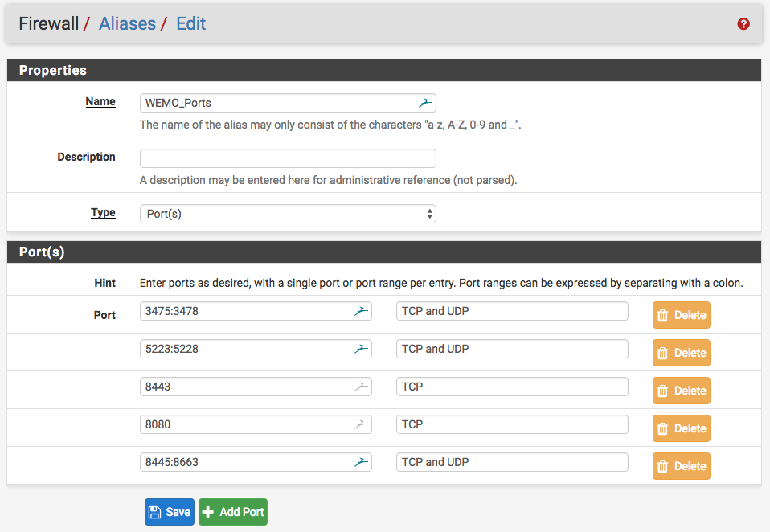This screenshot has width=770, height=532.
Task: Add a new port entry
Action: coord(233,512)
